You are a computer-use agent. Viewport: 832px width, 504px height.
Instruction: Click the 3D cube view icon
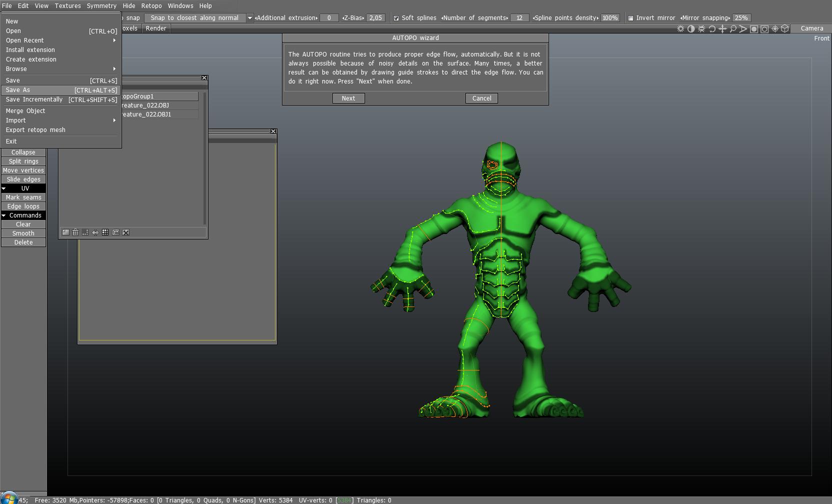tap(785, 29)
